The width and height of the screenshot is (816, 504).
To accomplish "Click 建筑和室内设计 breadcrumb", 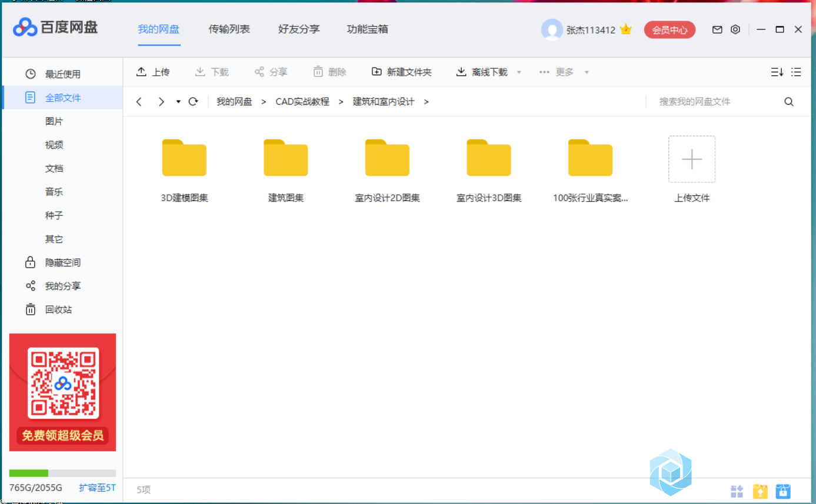I will [384, 102].
